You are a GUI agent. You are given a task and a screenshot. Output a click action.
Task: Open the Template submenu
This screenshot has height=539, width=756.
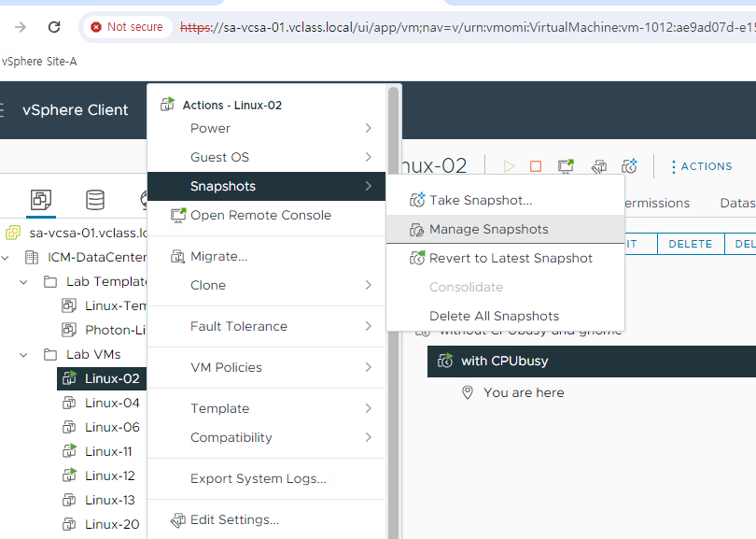266,408
